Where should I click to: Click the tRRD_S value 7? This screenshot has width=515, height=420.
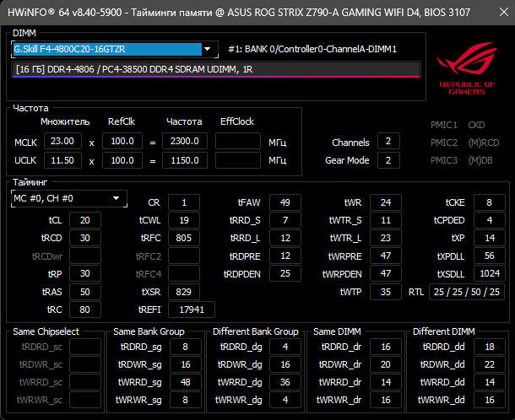[x=285, y=220]
